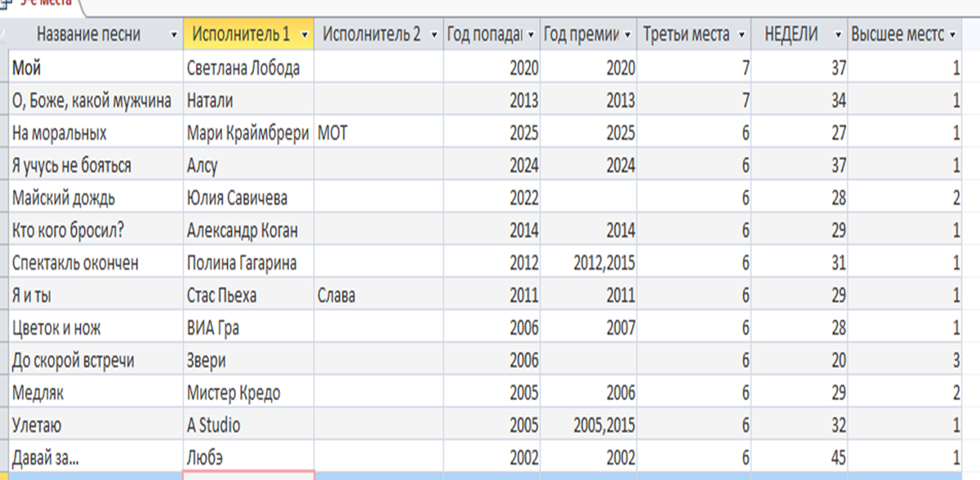980x480 pixels.
Task: Click the performer cell 'Любэ'
Action: [x=249, y=456]
